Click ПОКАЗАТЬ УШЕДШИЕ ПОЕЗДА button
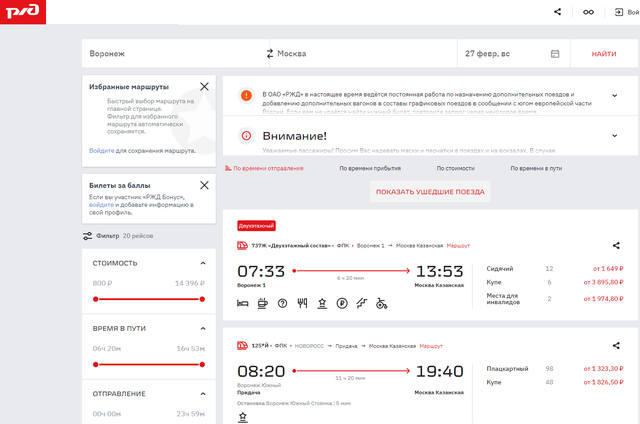640x424 pixels. (430, 192)
